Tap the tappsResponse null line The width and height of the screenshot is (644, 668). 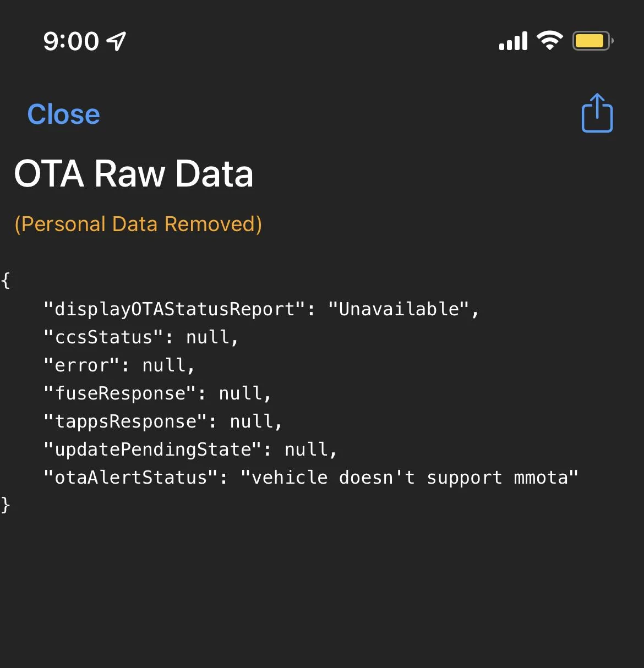(163, 421)
